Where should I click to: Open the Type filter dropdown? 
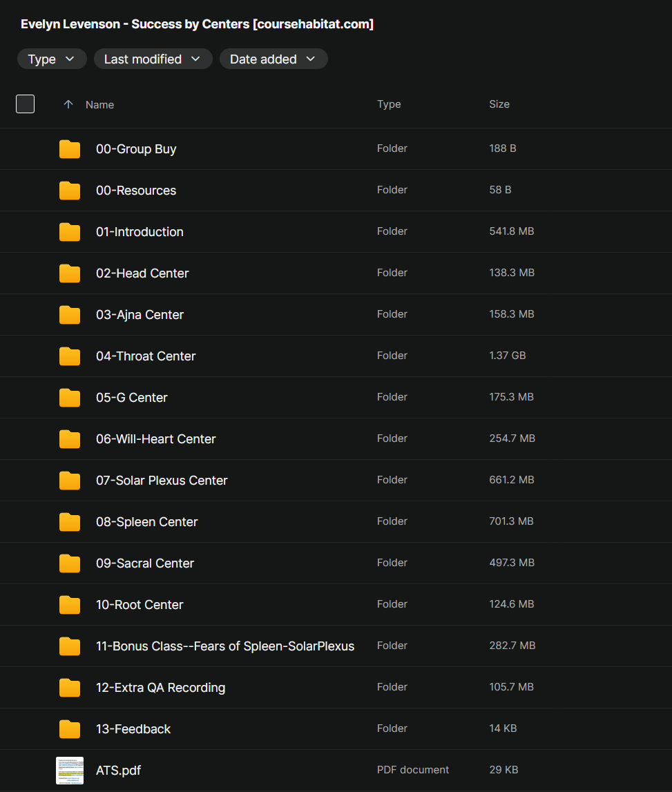52,59
